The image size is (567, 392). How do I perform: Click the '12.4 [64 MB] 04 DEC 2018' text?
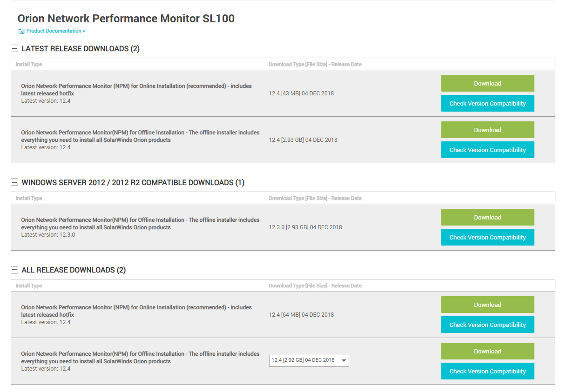(301, 314)
